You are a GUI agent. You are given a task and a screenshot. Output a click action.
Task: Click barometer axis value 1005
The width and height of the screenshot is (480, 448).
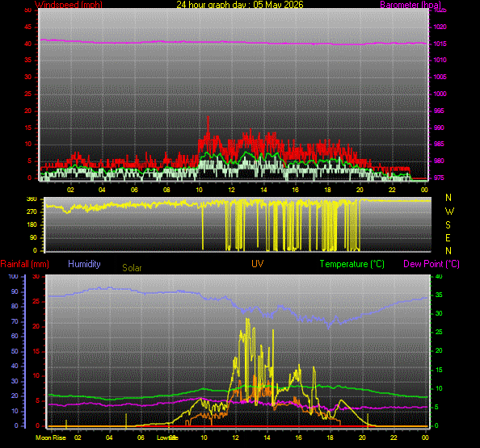click(x=440, y=77)
